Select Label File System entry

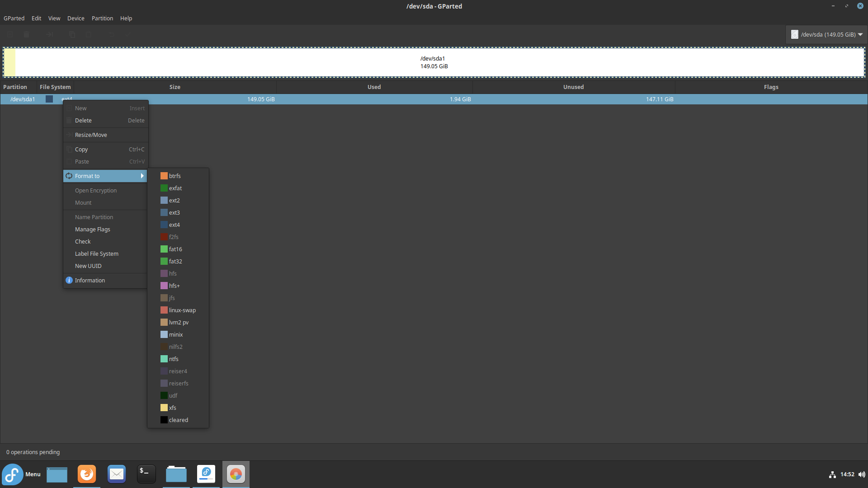click(x=105, y=254)
